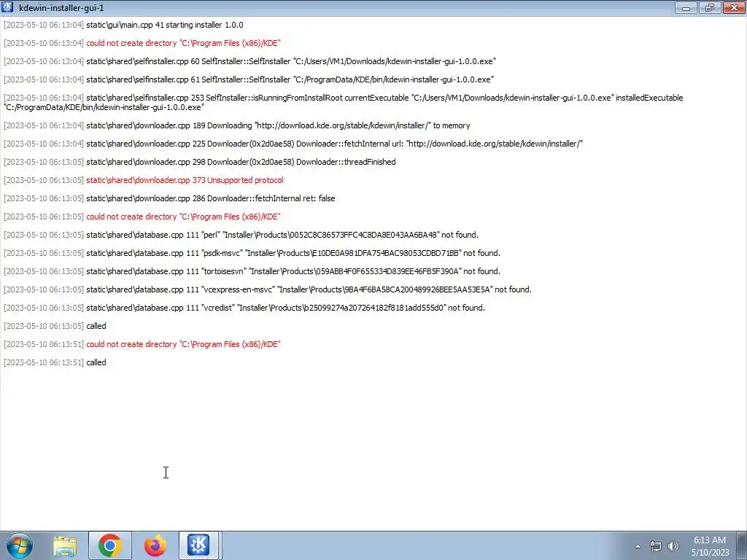Click the 06:13:51 'could not create directory' error
The image size is (747, 560).
tap(142, 344)
